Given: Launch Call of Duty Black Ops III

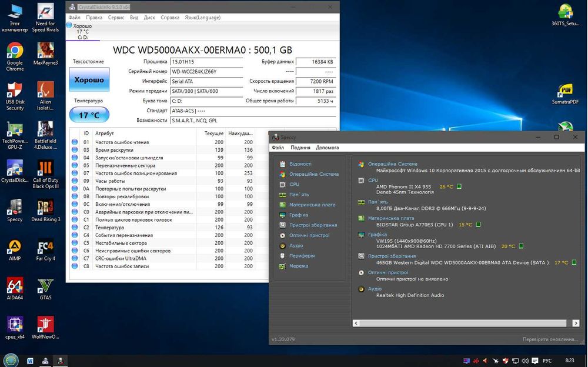Looking at the screenshot, I should pos(45,174).
